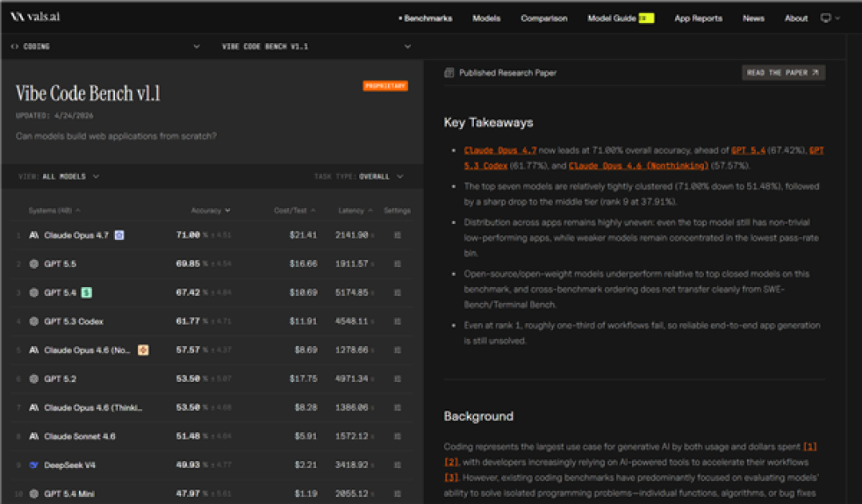This screenshot has height=504, width=862.
Task: Open settings icon for Claude Opus 4.7 row
Action: point(397,235)
